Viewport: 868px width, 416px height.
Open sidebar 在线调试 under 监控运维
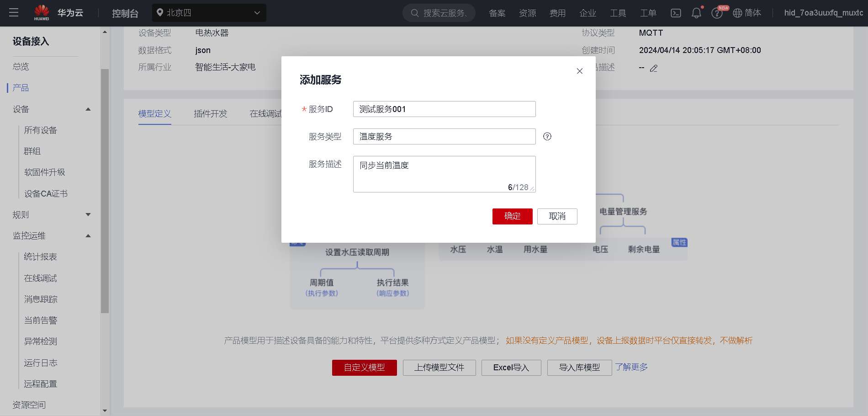pos(41,278)
